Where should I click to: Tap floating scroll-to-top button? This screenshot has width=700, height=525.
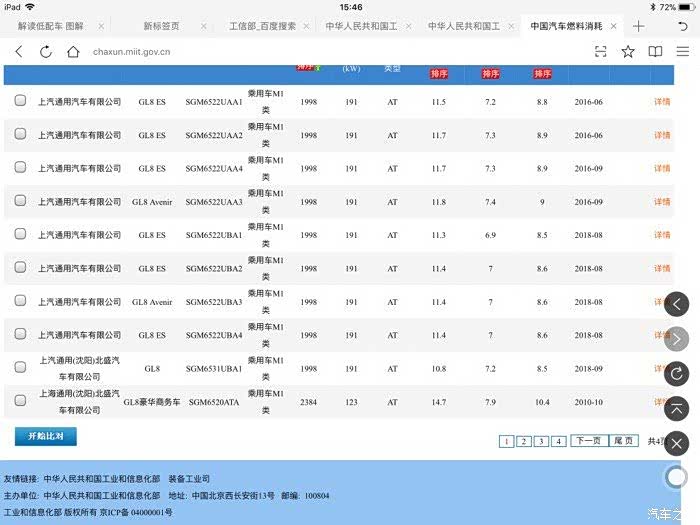tap(677, 407)
